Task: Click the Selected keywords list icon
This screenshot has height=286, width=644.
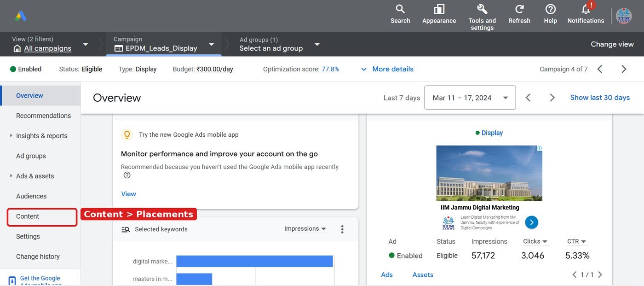Action: click(x=126, y=229)
